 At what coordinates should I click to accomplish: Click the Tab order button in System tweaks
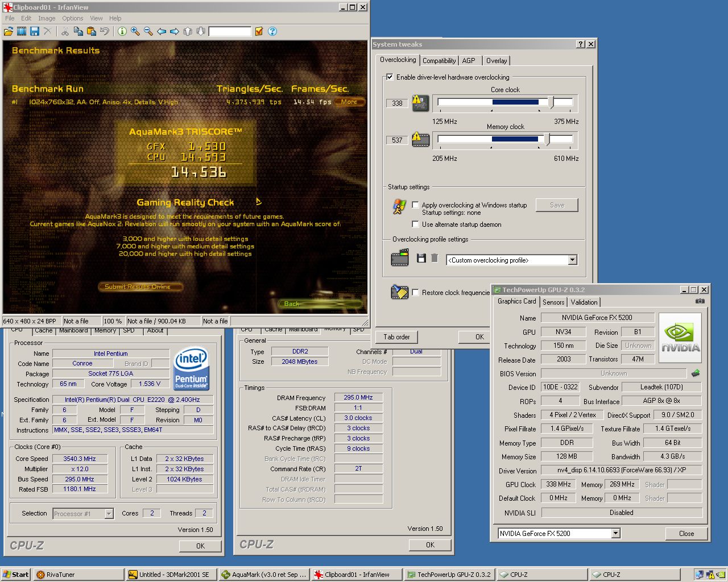[x=396, y=337]
